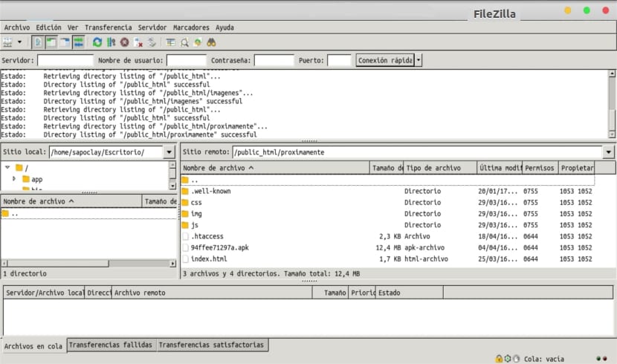Image resolution: width=617 pixels, height=364 pixels.
Task: Select the .htaccess file icon
Action: pos(185,236)
